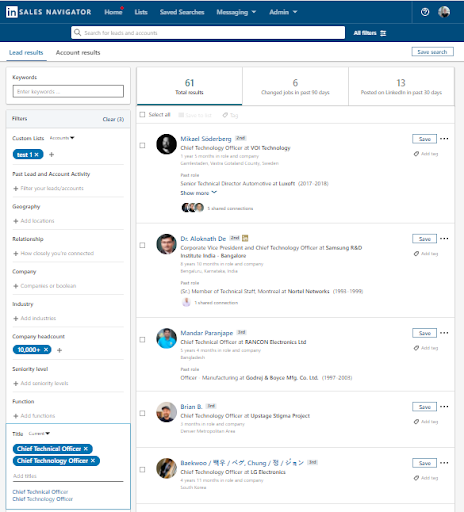Select the 61 Total results tab

pyautogui.click(x=189, y=86)
